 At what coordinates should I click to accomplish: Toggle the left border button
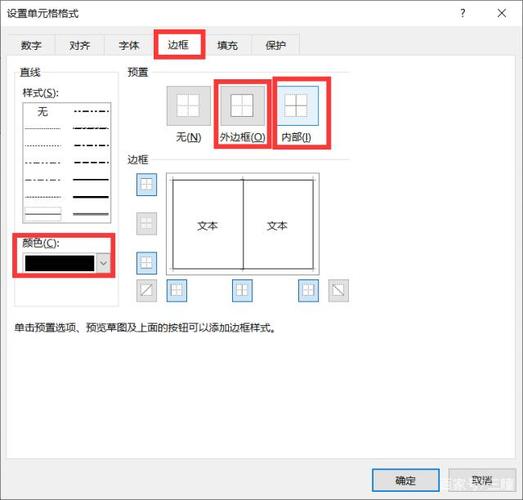click(x=177, y=291)
